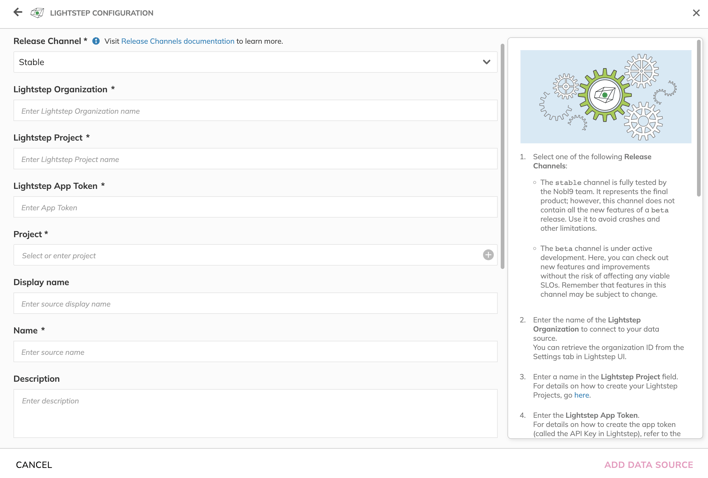The height and width of the screenshot is (478, 708).
Task: Click the plus icon to add project
Action: pyautogui.click(x=488, y=255)
